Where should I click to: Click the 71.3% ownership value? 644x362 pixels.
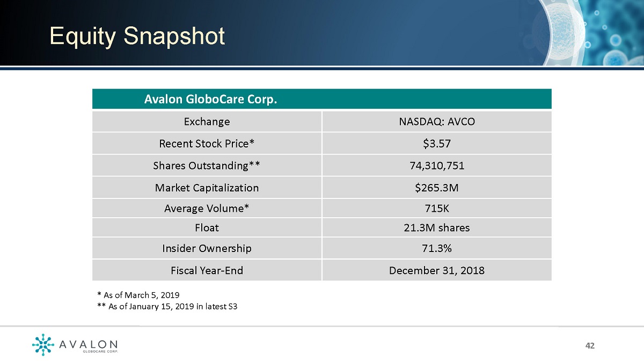click(x=436, y=248)
